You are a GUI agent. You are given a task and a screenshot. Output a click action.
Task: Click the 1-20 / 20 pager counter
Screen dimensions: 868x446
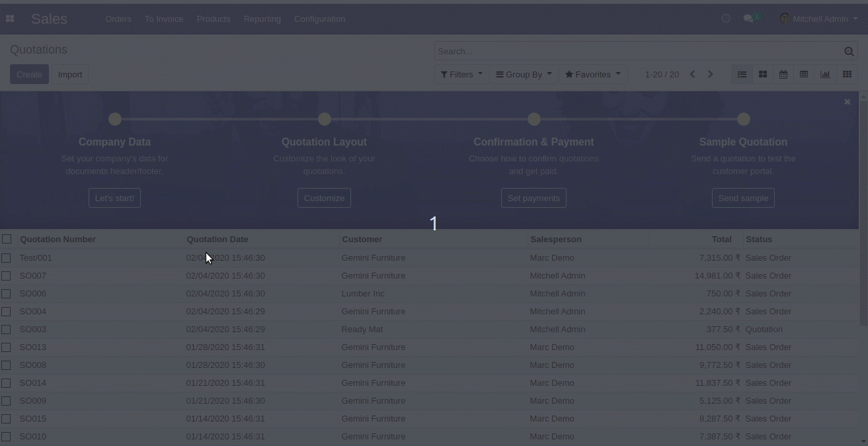[x=662, y=74]
